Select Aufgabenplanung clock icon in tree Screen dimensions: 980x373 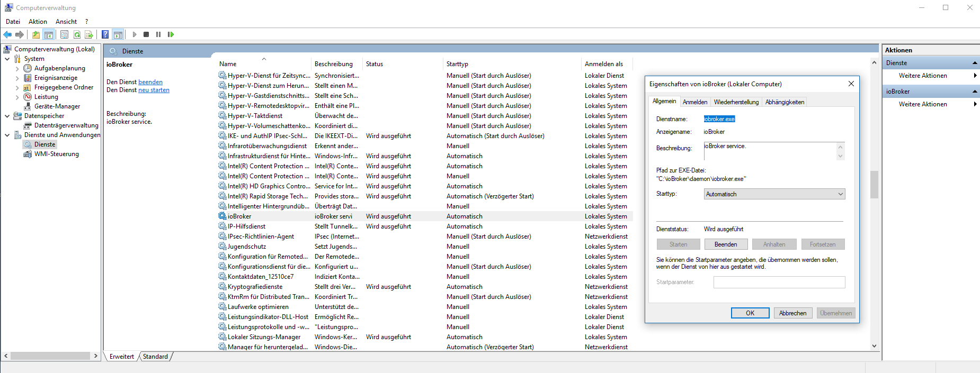click(28, 68)
